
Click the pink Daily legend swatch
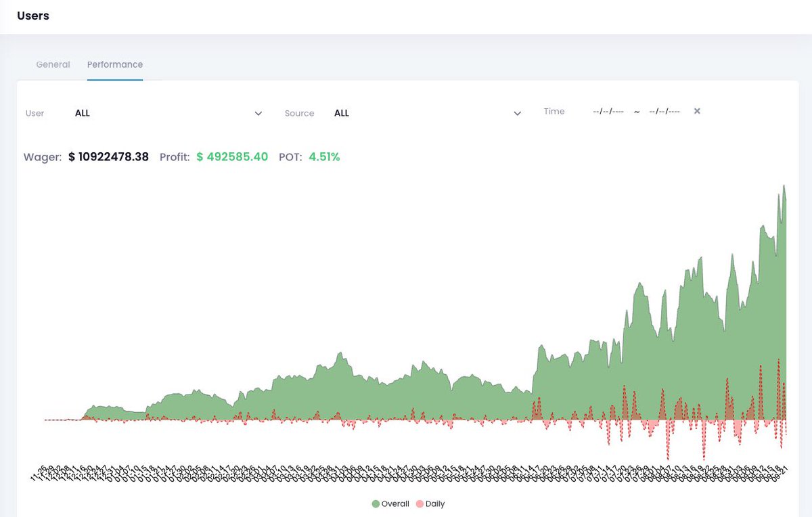(x=420, y=503)
